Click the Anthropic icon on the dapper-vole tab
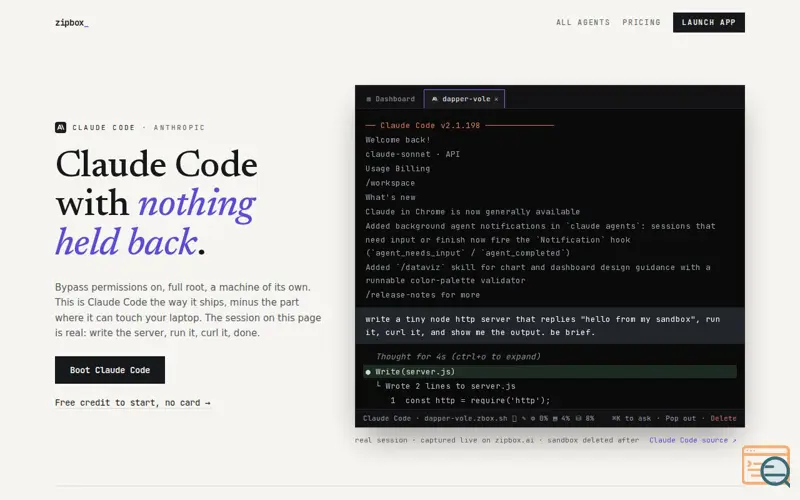Screen dimensions: 800x500 click(x=435, y=99)
